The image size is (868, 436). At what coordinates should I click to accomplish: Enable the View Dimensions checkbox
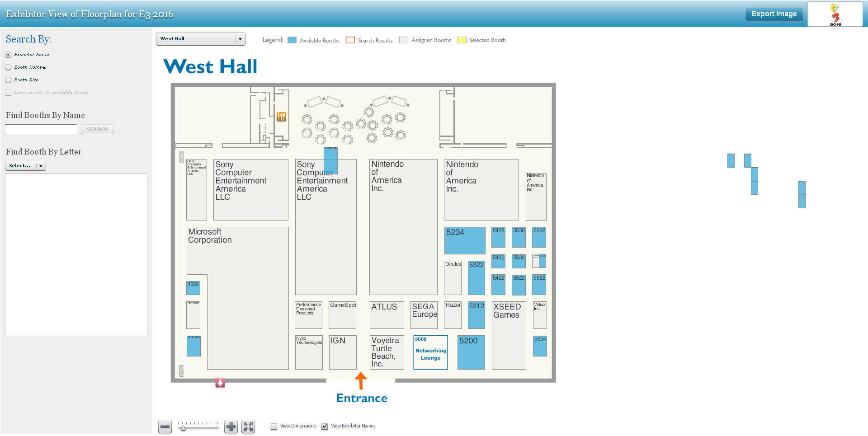click(x=274, y=427)
